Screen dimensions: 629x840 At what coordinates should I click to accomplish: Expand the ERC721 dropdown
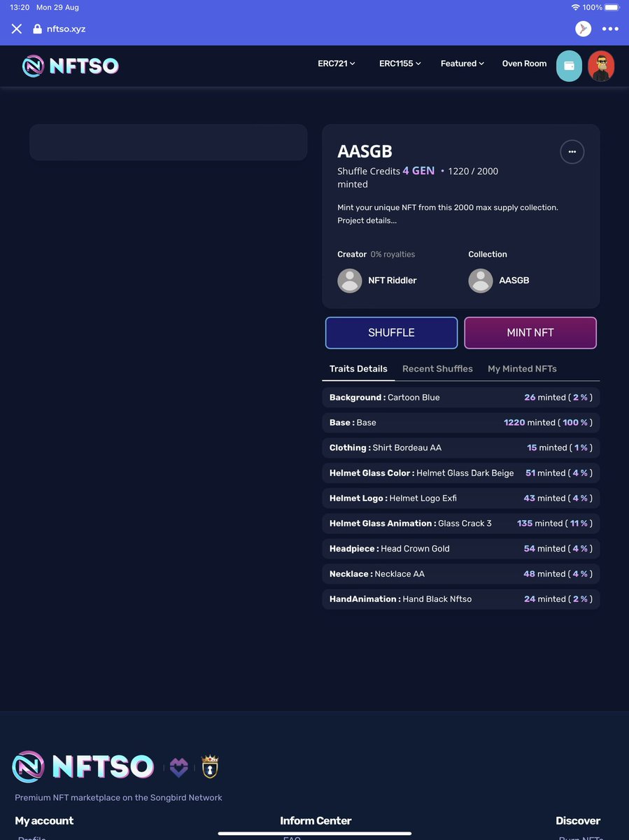click(x=337, y=64)
